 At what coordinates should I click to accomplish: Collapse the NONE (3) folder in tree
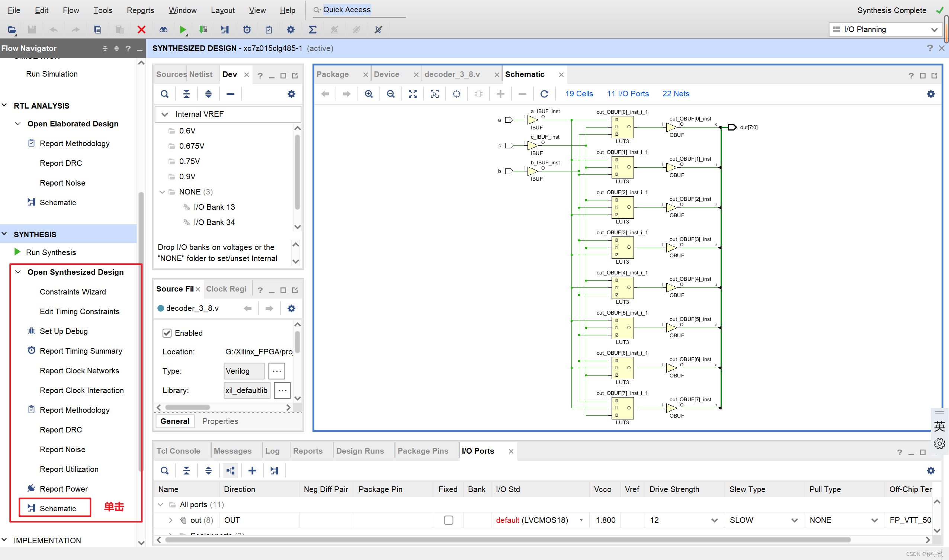pos(162,192)
